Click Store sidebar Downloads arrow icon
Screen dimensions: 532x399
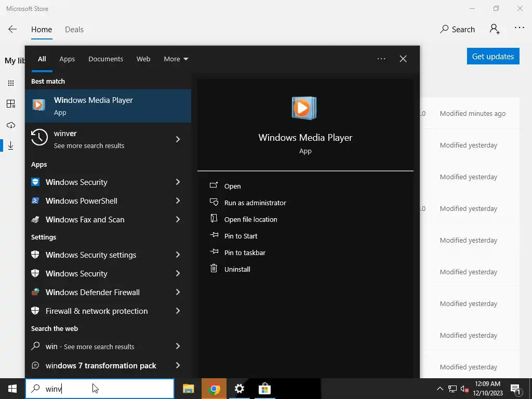coord(11,145)
